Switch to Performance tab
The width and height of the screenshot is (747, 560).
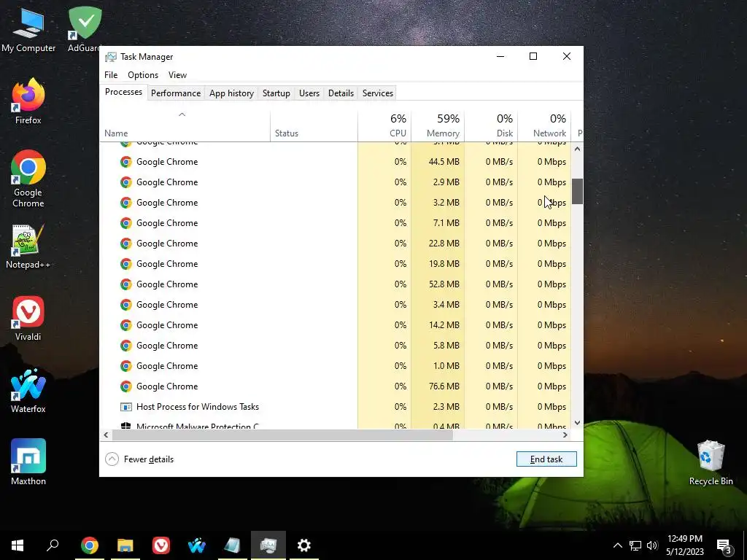176,93
